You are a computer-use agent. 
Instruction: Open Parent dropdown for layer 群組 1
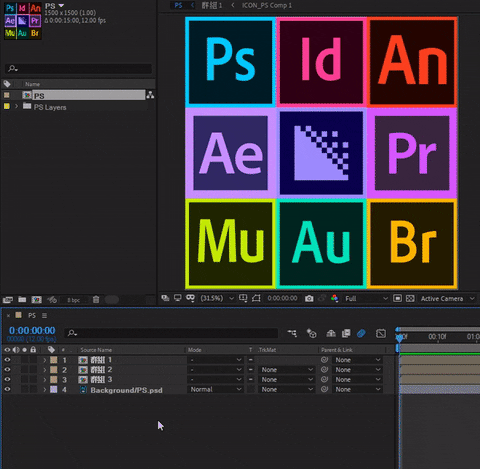[x=358, y=360]
